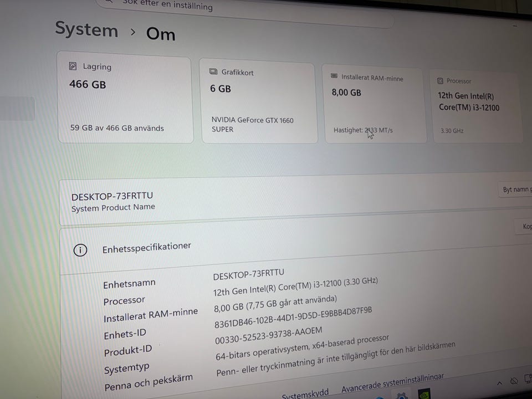Click the Enhets-ID value starting with 8361DB46
The width and height of the screenshot is (532, 399).
[x=293, y=318]
